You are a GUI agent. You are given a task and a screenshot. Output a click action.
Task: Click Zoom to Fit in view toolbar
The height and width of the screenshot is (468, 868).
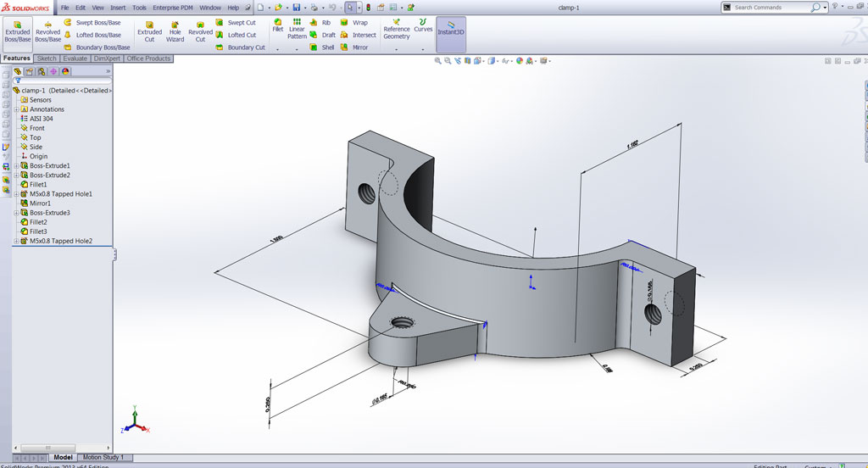[438, 61]
